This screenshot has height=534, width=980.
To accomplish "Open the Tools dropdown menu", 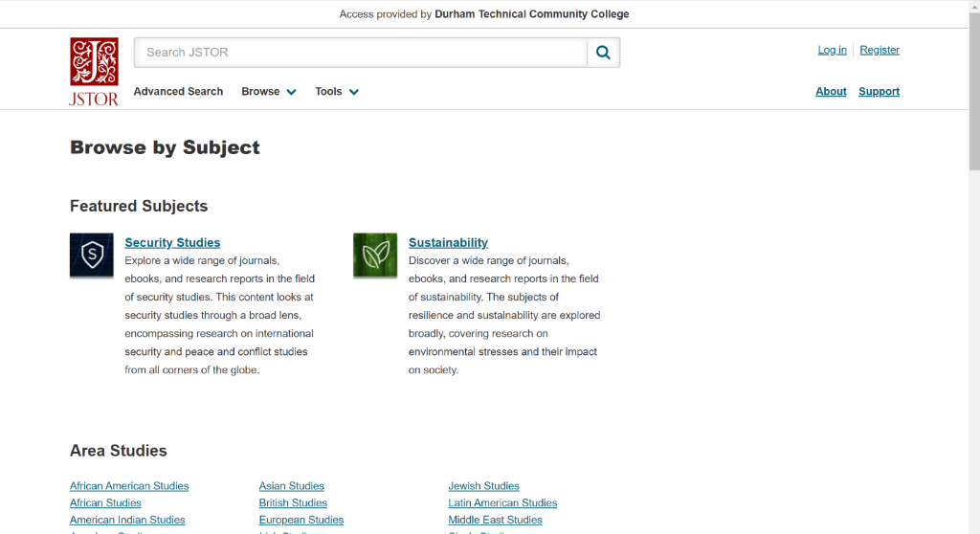I will pos(337,92).
